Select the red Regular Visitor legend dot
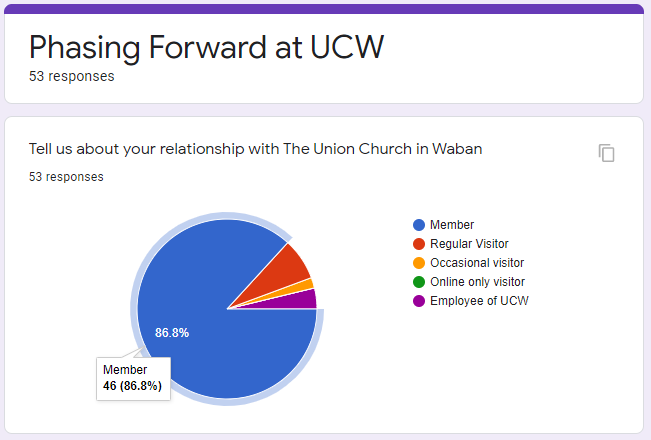 pyautogui.click(x=419, y=244)
